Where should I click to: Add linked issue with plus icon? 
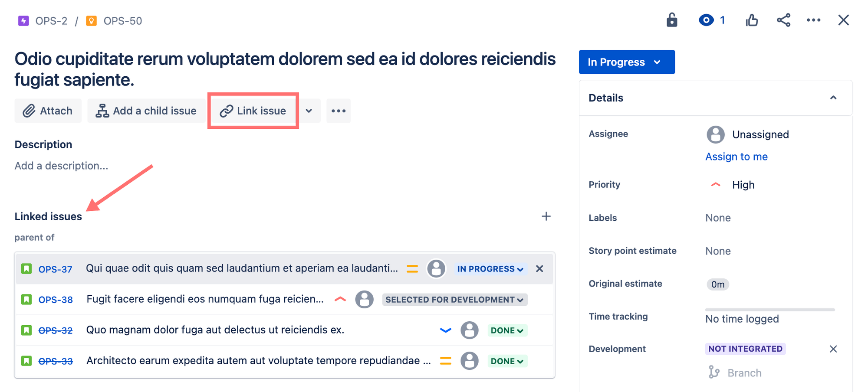click(x=546, y=216)
